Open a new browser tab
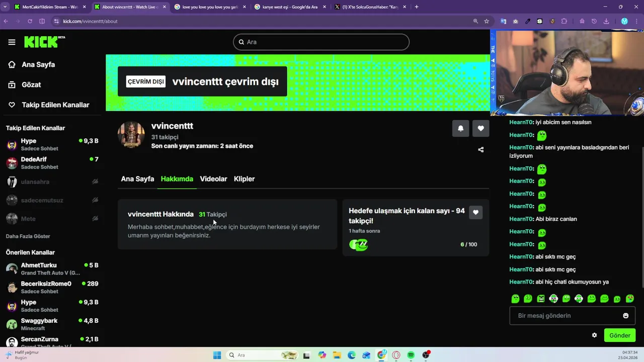 [x=417, y=7]
